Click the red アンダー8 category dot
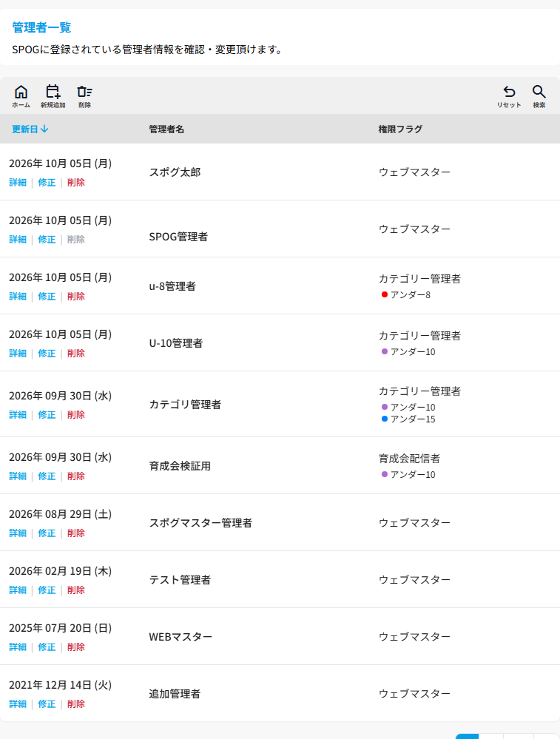Viewport: 560px width, 739px height. 385,294
